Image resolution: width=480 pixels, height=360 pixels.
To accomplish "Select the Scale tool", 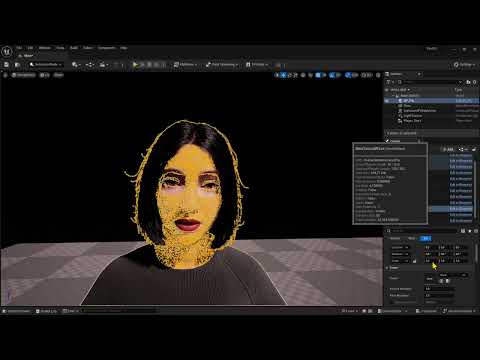I will point(295,75).
